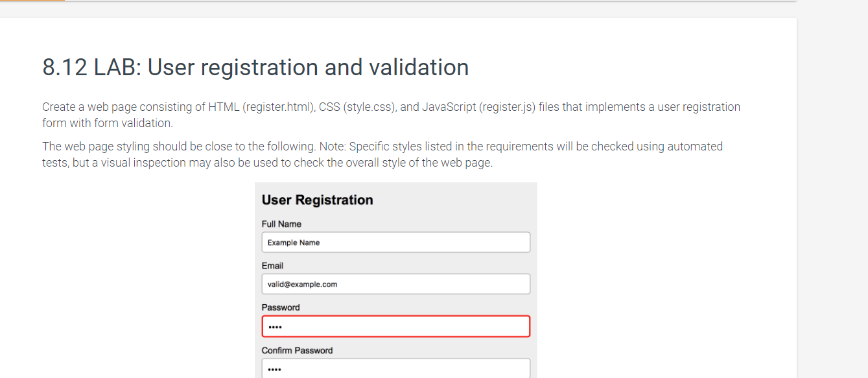This screenshot has height=378, width=868.
Task: Click the Password label
Action: click(281, 307)
